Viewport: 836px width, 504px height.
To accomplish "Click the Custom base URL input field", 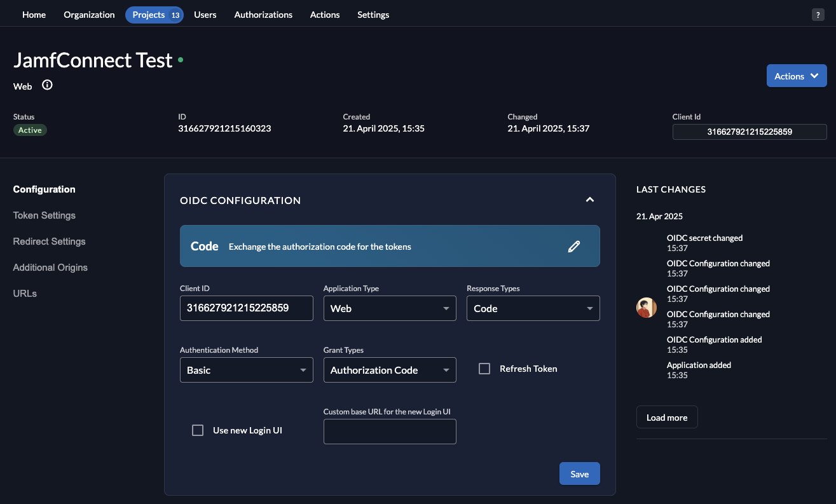I will click(390, 432).
